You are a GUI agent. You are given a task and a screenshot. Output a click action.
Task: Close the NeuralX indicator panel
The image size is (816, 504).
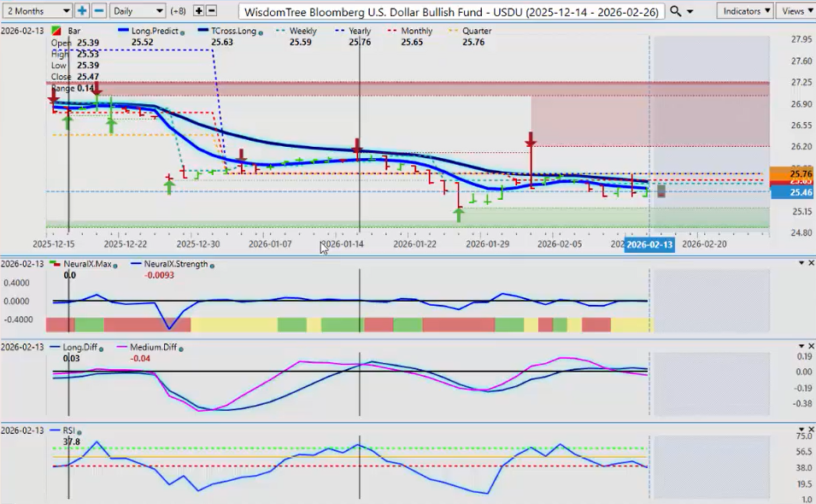[810, 263]
